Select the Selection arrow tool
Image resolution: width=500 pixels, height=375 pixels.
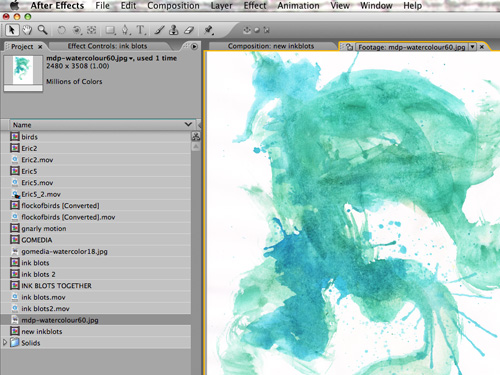[x=11, y=30]
